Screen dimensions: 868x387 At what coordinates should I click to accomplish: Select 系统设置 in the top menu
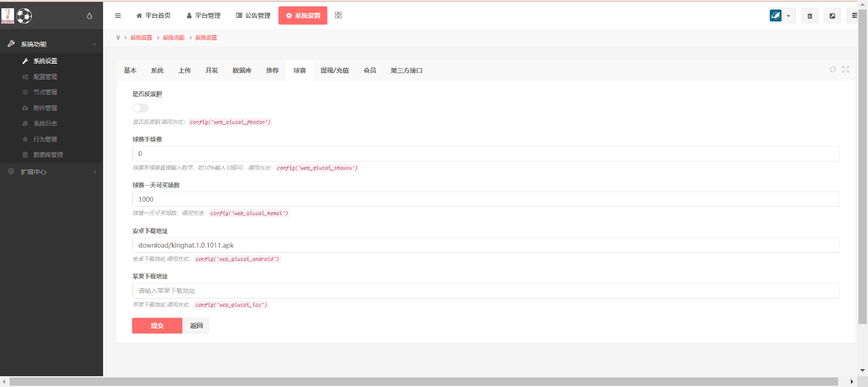(x=303, y=16)
